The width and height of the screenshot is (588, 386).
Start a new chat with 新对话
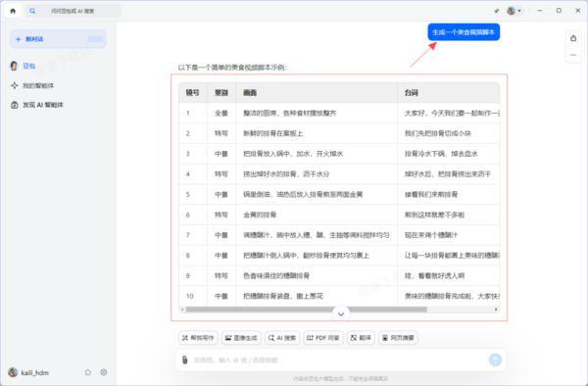click(58, 39)
